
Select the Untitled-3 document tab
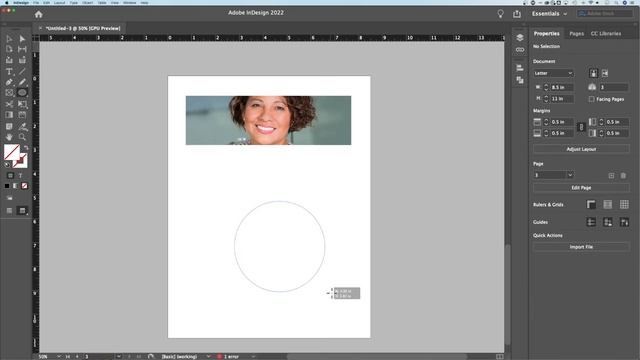click(x=83, y=28)
